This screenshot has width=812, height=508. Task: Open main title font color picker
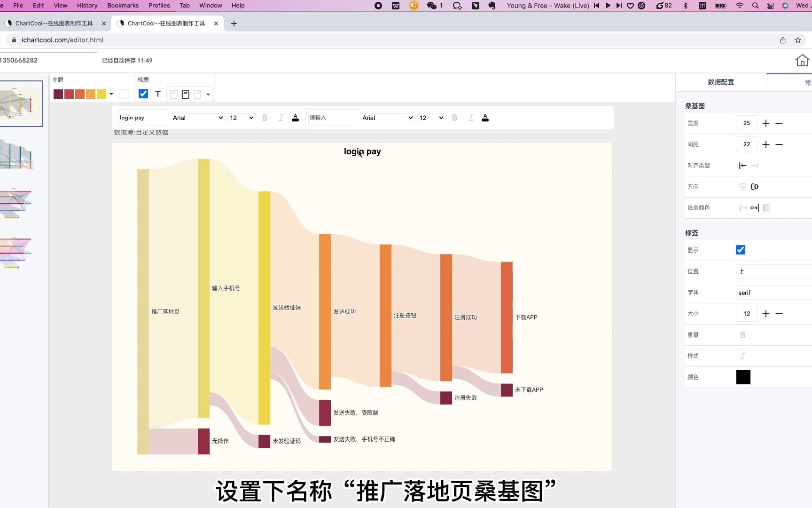click(x=295, y=118)
